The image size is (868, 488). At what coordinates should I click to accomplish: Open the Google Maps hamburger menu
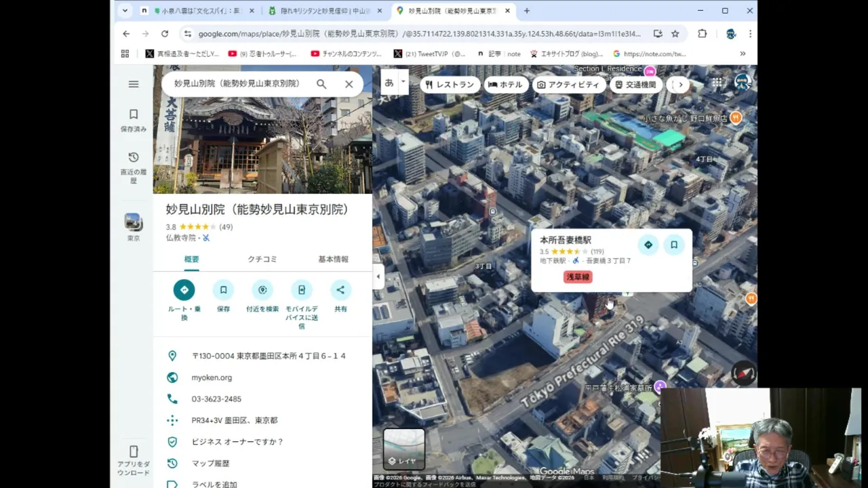(x=134, y=84)
